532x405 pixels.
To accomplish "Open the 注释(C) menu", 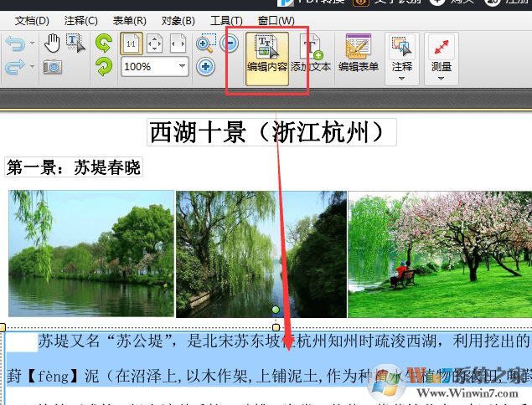I will 80,21.
